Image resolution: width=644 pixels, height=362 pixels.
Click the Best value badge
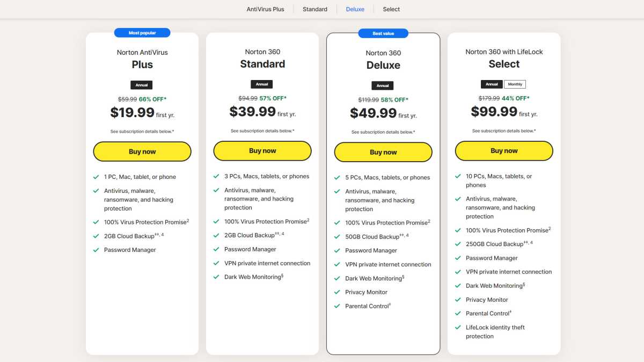383,33
